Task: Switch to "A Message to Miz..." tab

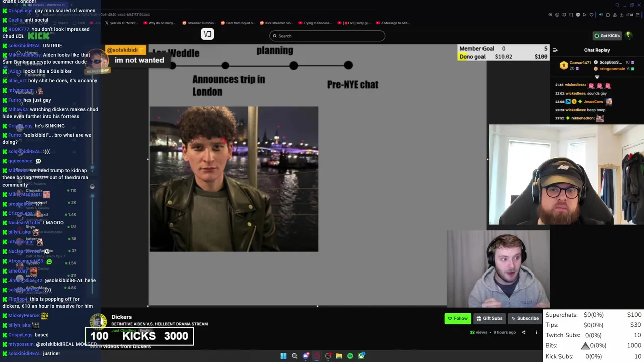Action: click(x=392, y=23)
